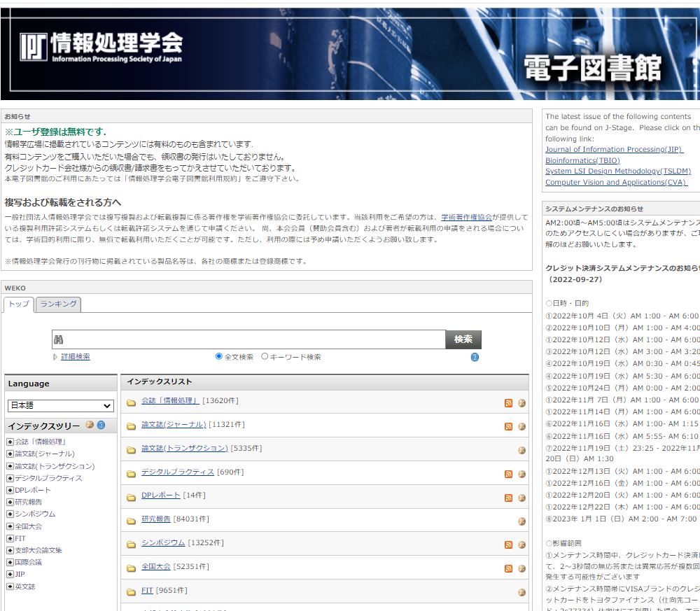
Task: Open 論文誌(ジャーナル) index list link
Action: [x=174, y=424]
